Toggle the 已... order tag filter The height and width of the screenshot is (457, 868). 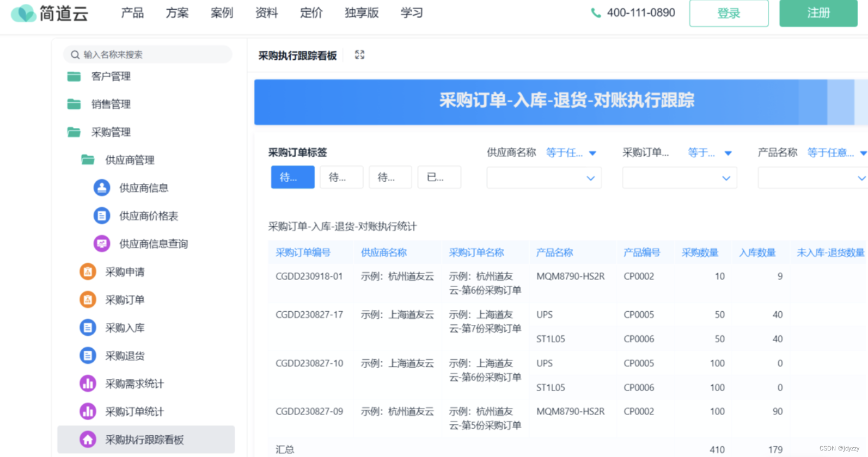(439, 177)
